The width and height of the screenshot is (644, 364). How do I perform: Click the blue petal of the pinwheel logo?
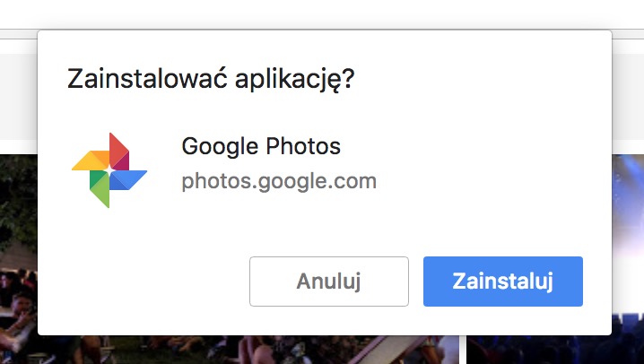(x=128, y=179)
